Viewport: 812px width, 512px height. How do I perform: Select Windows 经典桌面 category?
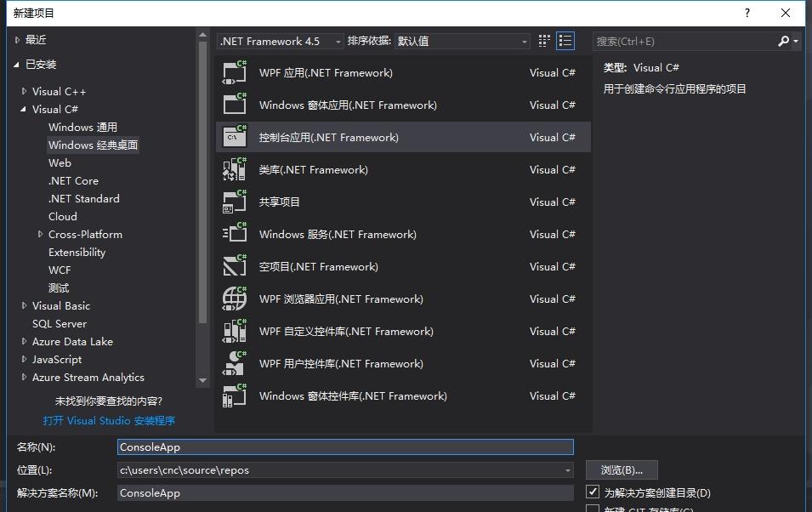[x=94, y=145]
